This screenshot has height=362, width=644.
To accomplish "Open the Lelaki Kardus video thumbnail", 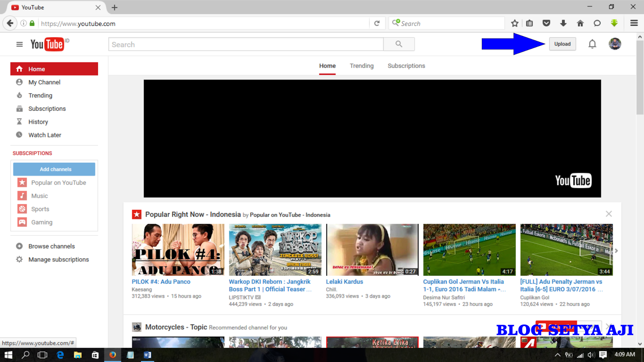I will pos(372,250).
